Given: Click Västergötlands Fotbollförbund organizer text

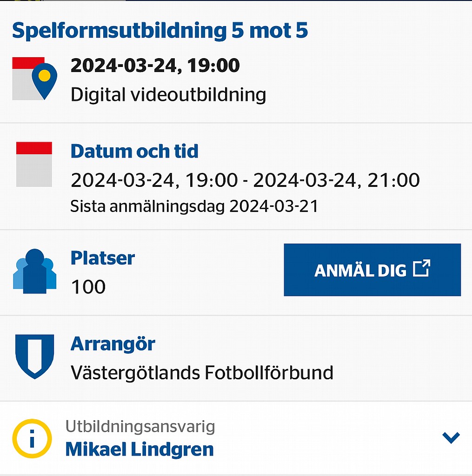Looking at the screenshot, I should click(202, 372).
